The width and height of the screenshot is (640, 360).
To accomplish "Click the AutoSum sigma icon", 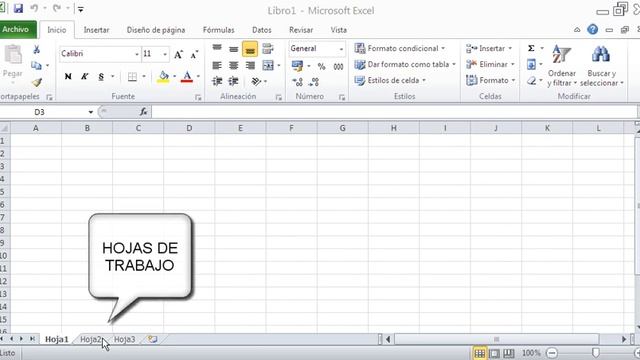I will point(531,48).
